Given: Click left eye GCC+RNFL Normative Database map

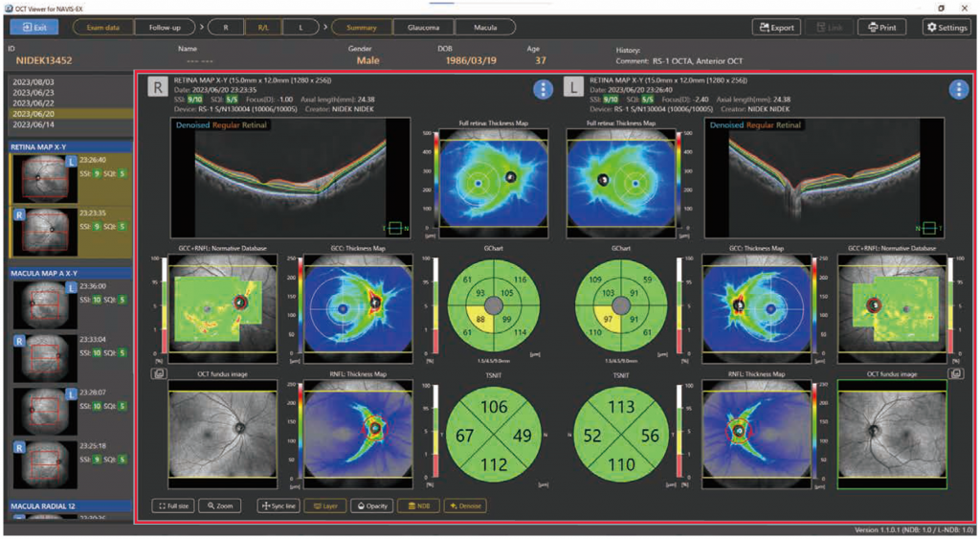Looking at the screenshot, I should (x=893, y=309).
